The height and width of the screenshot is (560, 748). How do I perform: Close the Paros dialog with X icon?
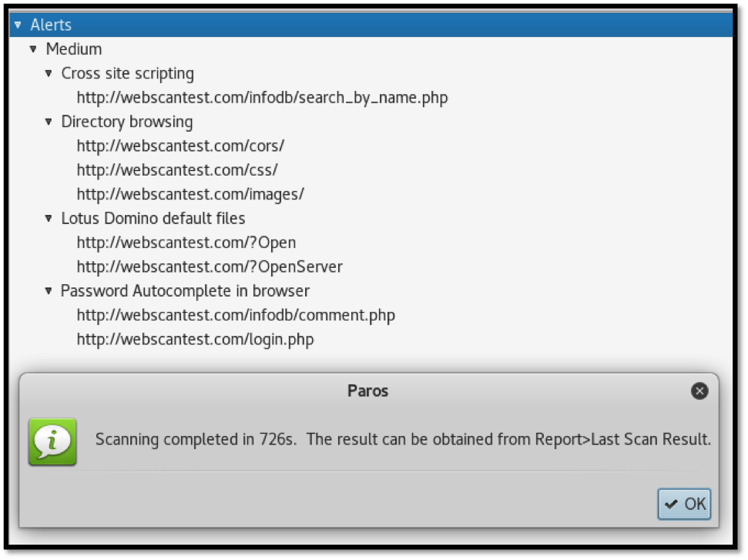coord(699,391)
